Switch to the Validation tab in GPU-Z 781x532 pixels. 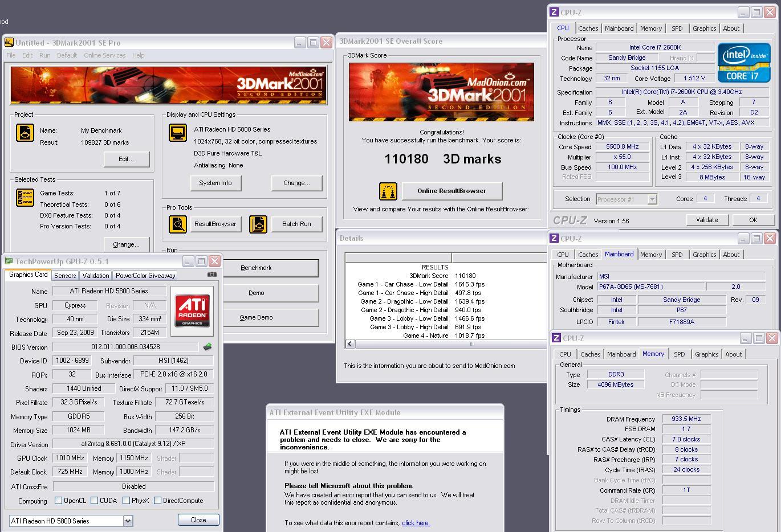pyautogui.click(x=96, y=275)
